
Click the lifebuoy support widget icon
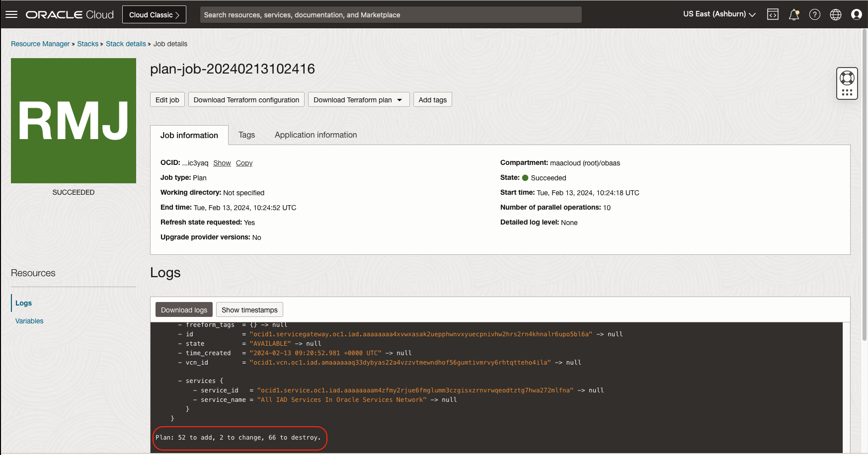[847, 78]
